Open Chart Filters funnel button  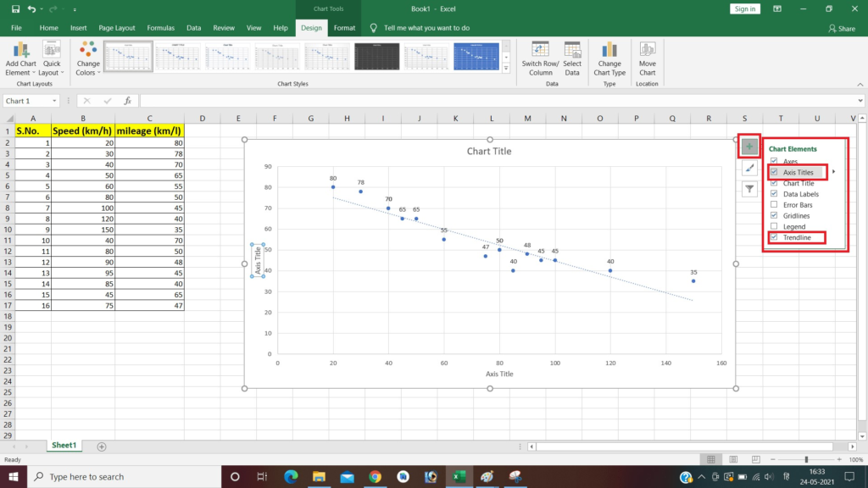click(749, 189)
